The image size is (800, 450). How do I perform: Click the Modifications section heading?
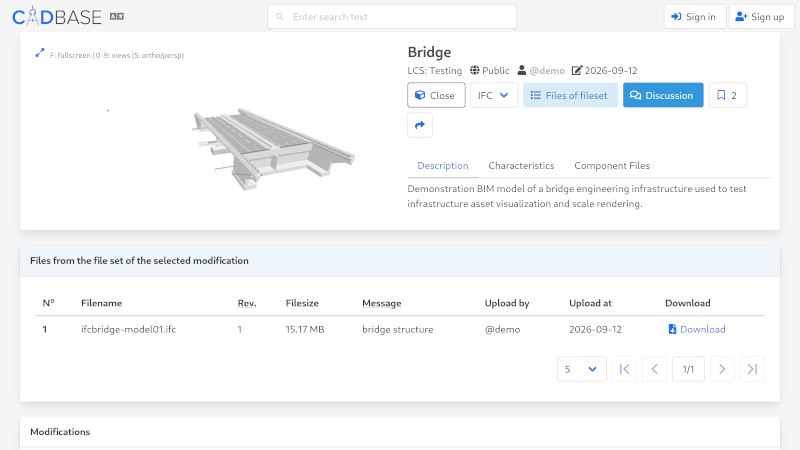[60, 432]
